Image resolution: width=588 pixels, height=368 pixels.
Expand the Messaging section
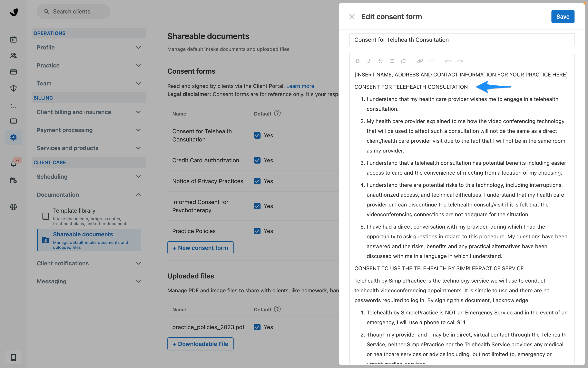point(89,281)
